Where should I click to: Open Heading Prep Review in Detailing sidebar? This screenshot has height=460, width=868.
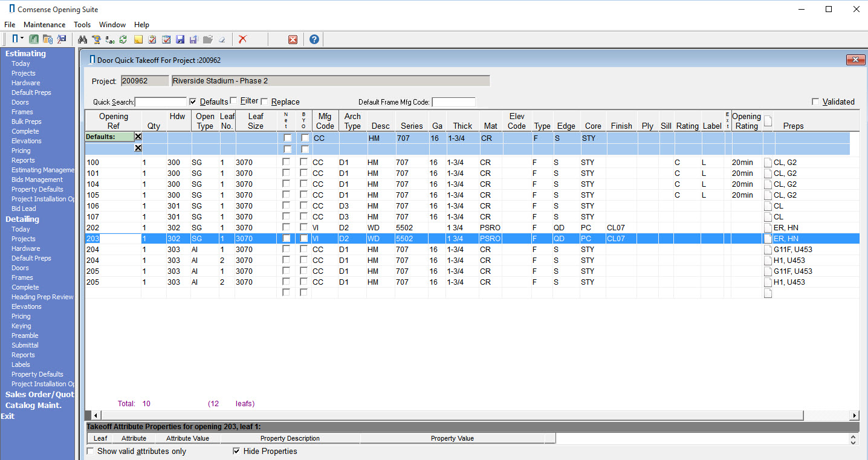(42, 297)
